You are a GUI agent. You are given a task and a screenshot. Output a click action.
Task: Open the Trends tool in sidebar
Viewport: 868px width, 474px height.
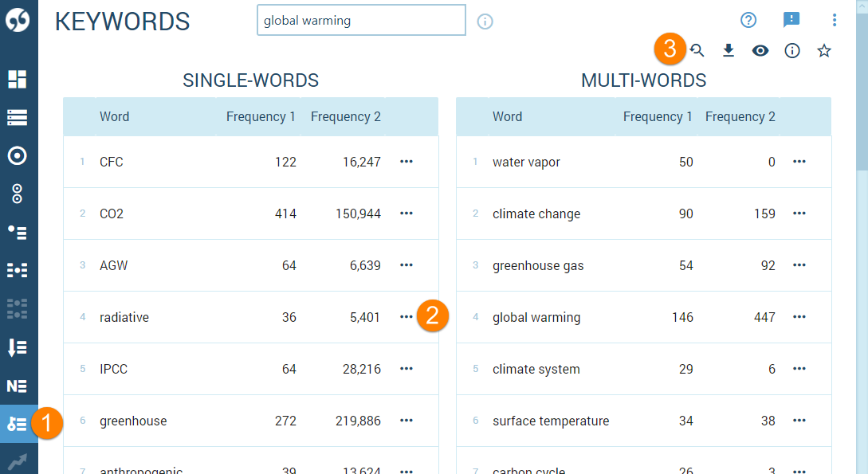click(18, 461)
